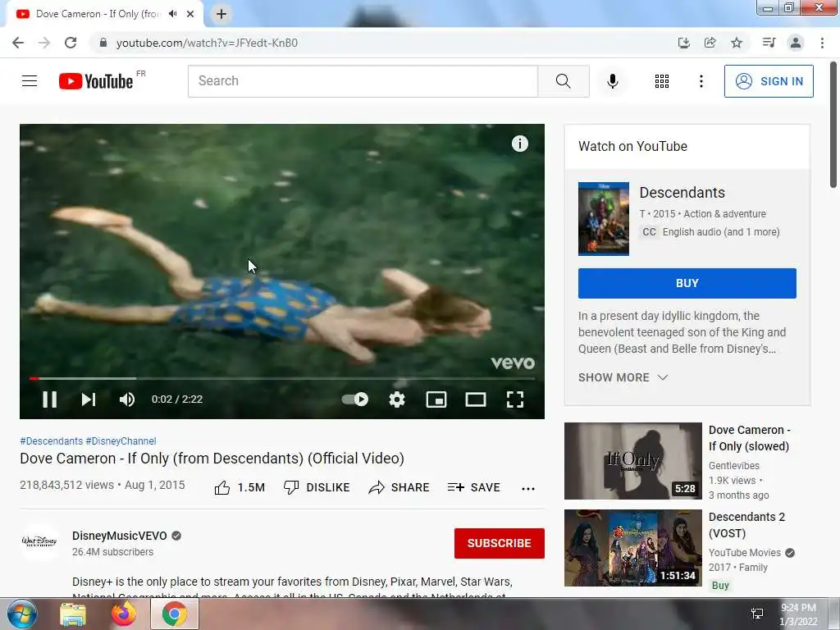
Task: Open Descendants 2 (VOST) title
Action: 746,525
